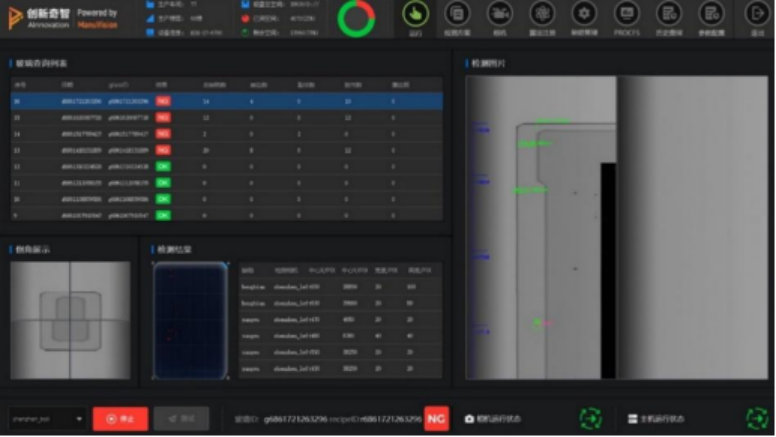Click the glassID column header
776x437 pixels.
(x=118, y=85)
